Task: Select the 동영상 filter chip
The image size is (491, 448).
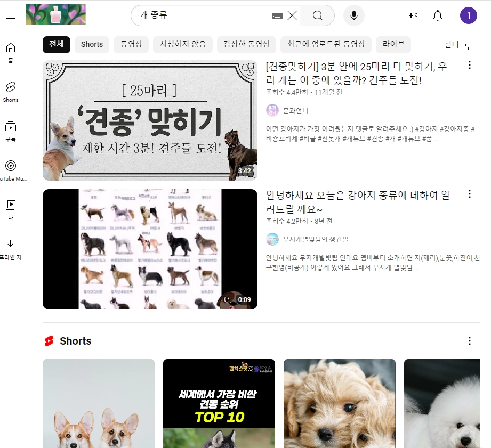Action: click(x=131, y=45)
